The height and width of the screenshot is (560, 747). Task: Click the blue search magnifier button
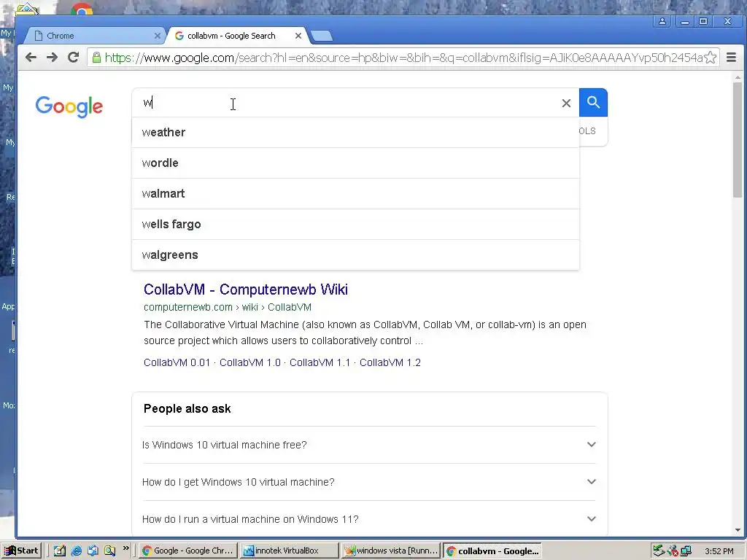(593, 102)
